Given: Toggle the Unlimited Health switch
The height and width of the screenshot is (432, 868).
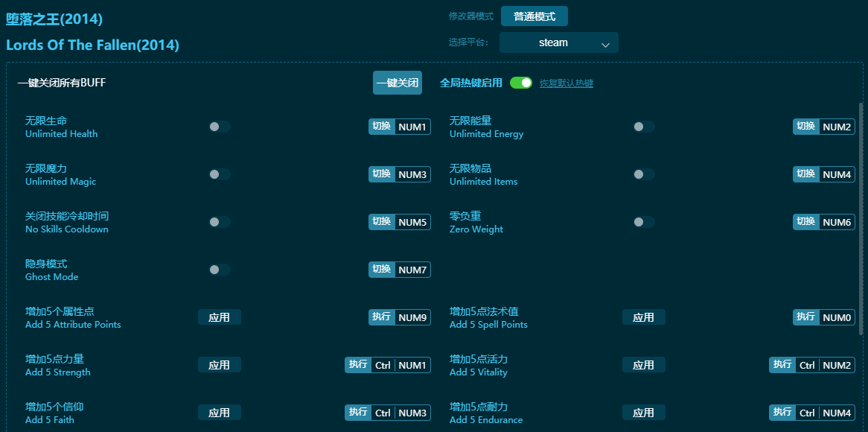Looking at the screenshot, I should pos(220,127).
